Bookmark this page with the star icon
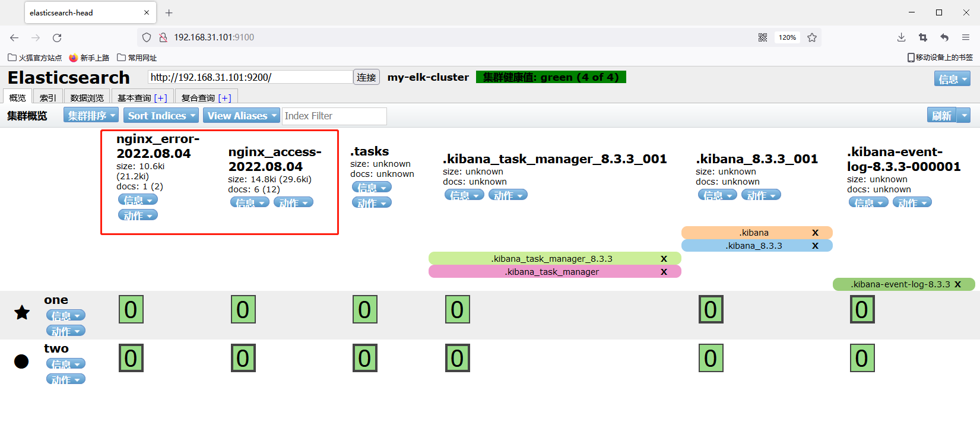 [x=812, y=37]
